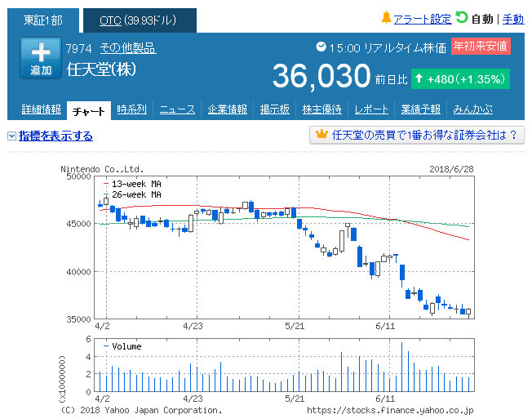The image size is (532, 419).
Task: Click the stocks.finance.yahoo.co.jp URL text
Action: coord(390,410)
